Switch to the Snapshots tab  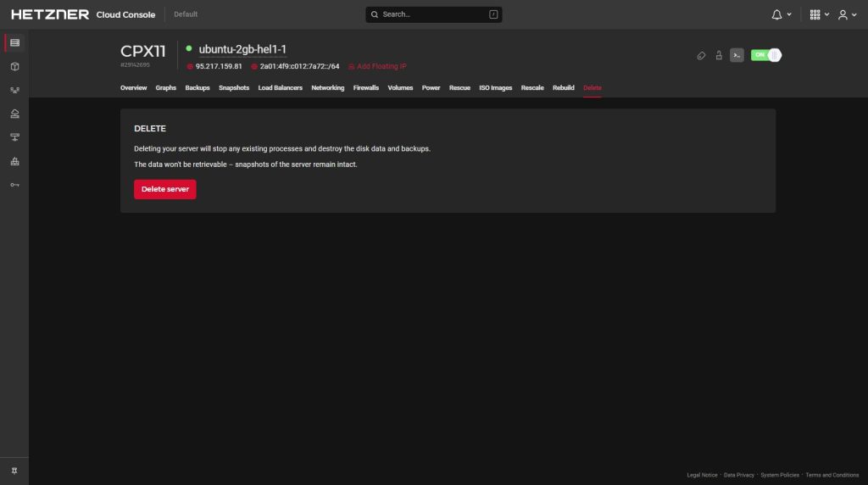click(234, 88)
